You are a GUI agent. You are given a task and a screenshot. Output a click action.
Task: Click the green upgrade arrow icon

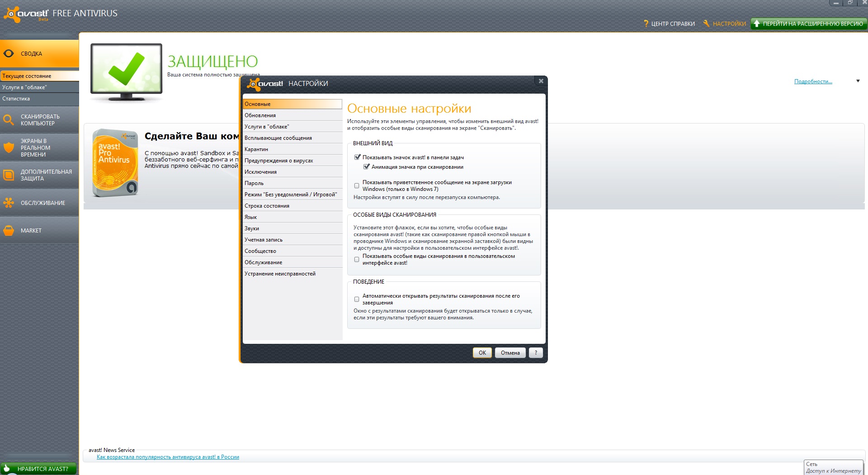(x=757, y=24)
